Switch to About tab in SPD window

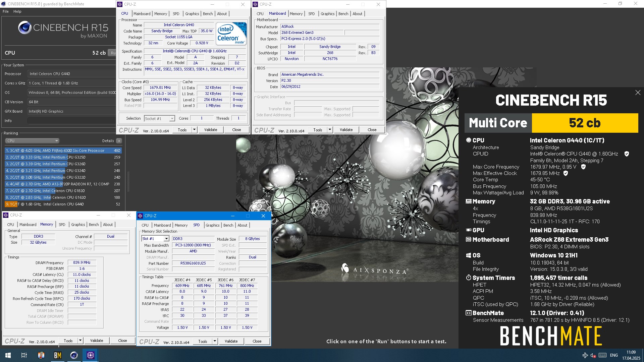242,225
